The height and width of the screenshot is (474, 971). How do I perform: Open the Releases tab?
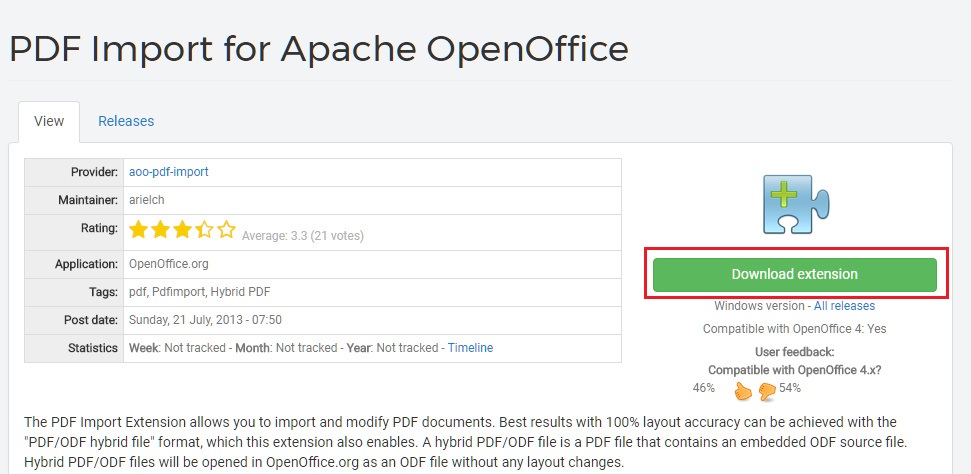[126, 121]
